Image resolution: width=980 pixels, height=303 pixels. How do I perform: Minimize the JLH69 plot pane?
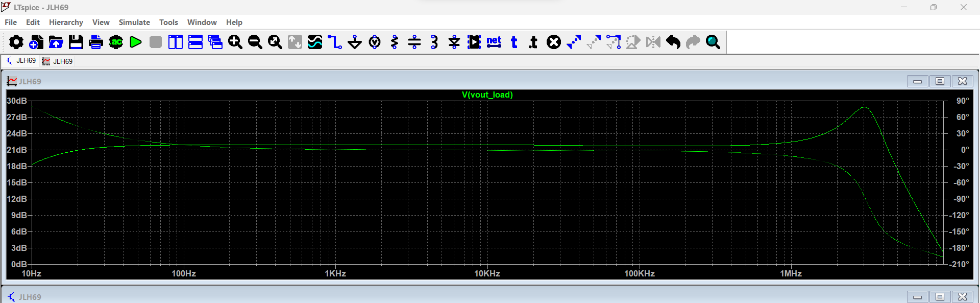pyautogui.click(x=917, y=81)
